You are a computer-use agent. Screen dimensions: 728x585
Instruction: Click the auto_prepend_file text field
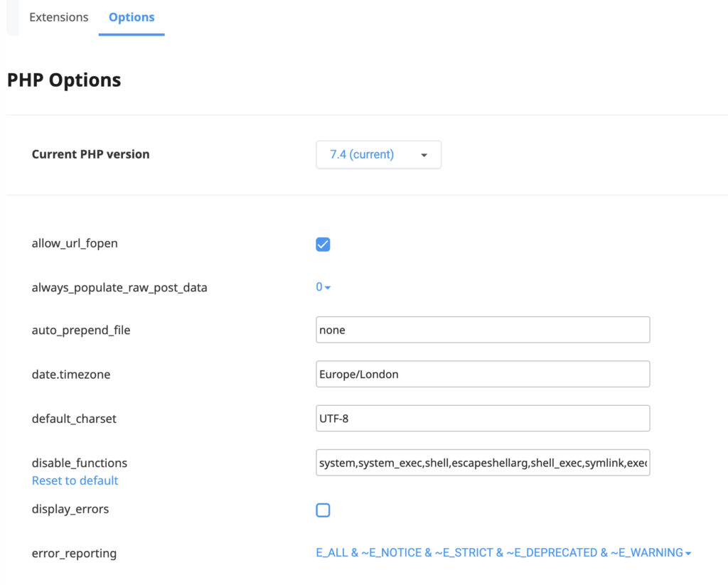point(483,330)
